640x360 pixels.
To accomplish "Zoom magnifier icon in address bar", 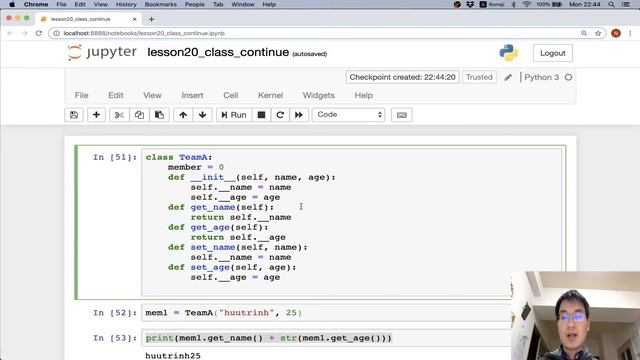I will click(x=584, y=33).
